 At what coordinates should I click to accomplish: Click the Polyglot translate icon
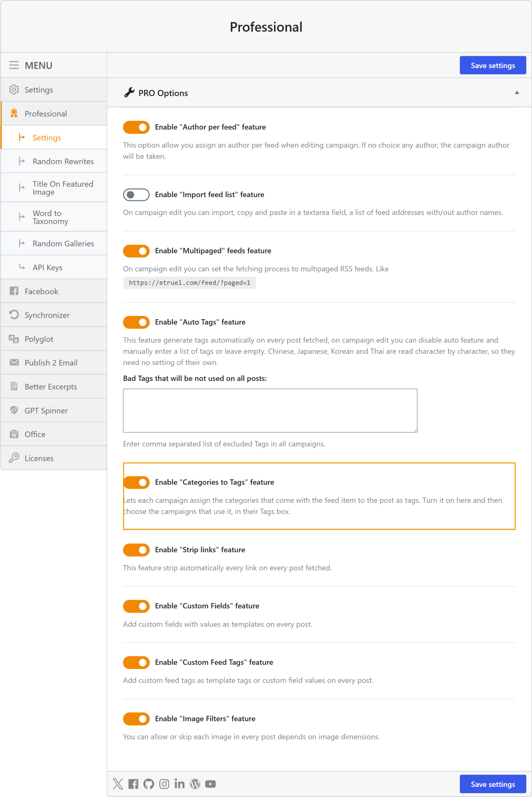click(14, 339)
